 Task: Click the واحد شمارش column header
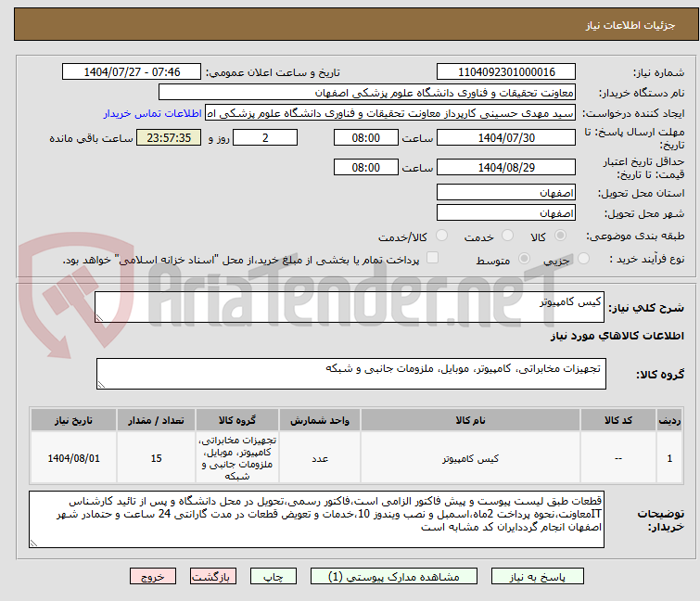pyautogui.click(x=320, y=420)
